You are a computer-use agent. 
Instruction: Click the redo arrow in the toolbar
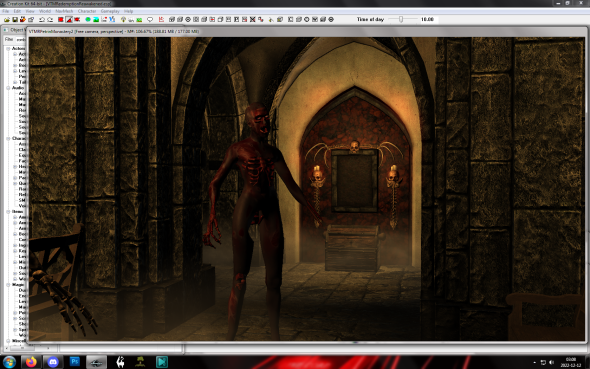point(50,20)
